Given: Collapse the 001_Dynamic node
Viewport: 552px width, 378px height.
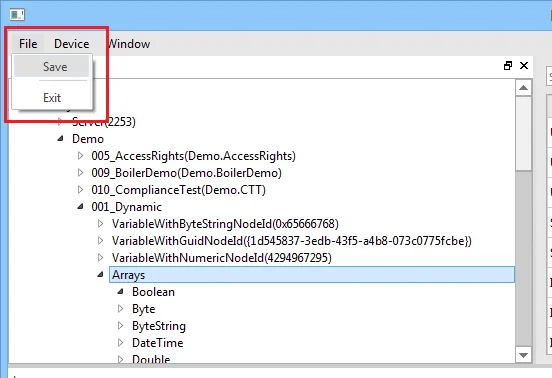Looking at the screenshot, I should tap(81, 207).
